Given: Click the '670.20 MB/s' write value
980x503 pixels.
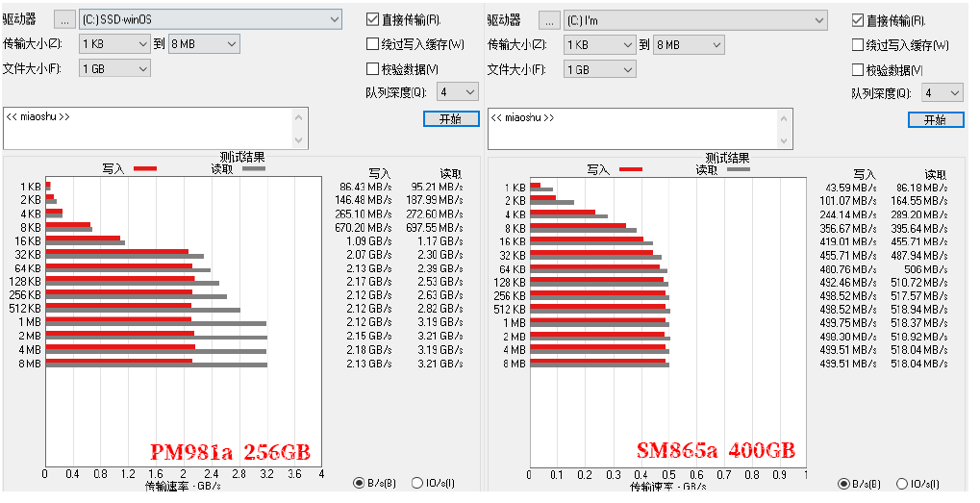Looking at the screenshot, I should [x=364, y=227].
